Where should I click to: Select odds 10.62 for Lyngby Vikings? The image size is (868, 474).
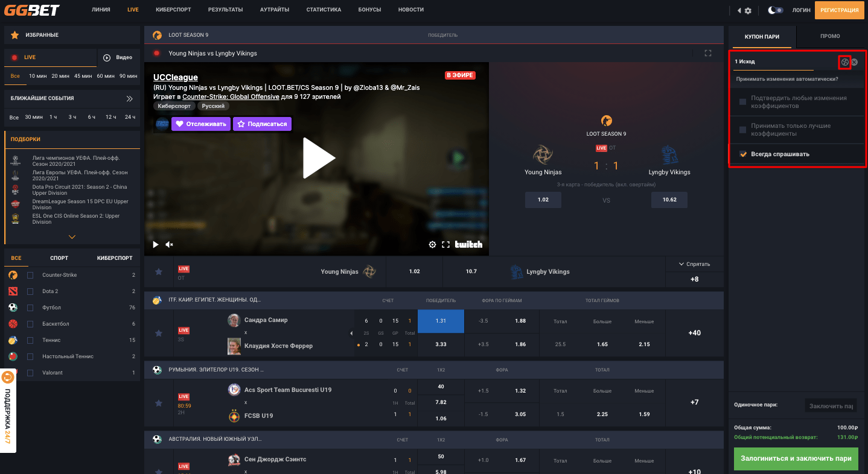669,200
